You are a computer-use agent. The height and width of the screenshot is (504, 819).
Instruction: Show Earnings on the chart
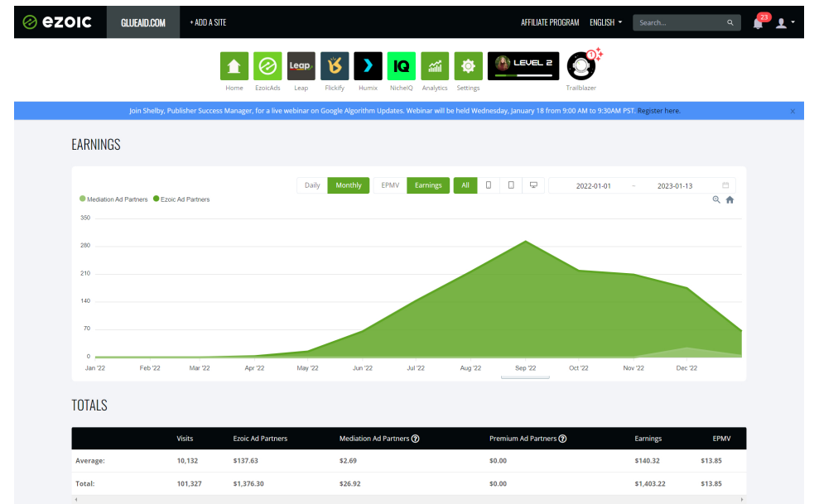(428, 185)
